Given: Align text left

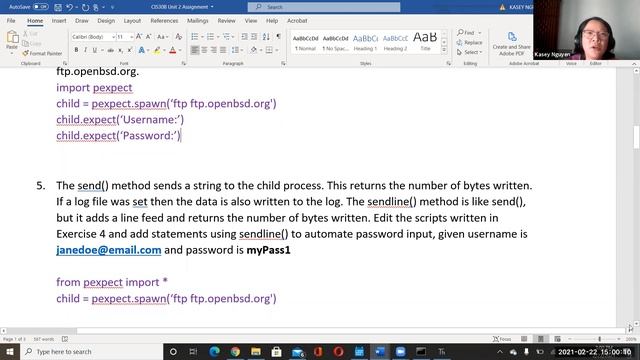Looking at the screenshot, I should tap(195, 50).
